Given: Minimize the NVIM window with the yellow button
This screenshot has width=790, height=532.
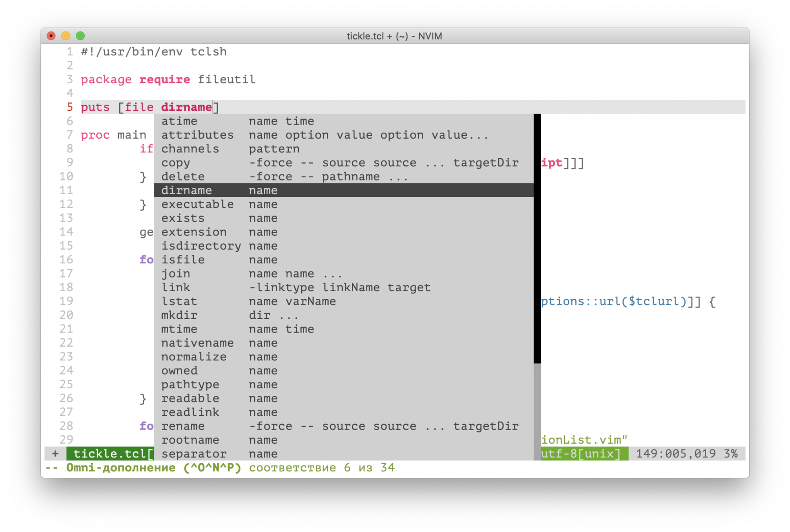Looking at the screenshot, I should click(x=66, y=35).
